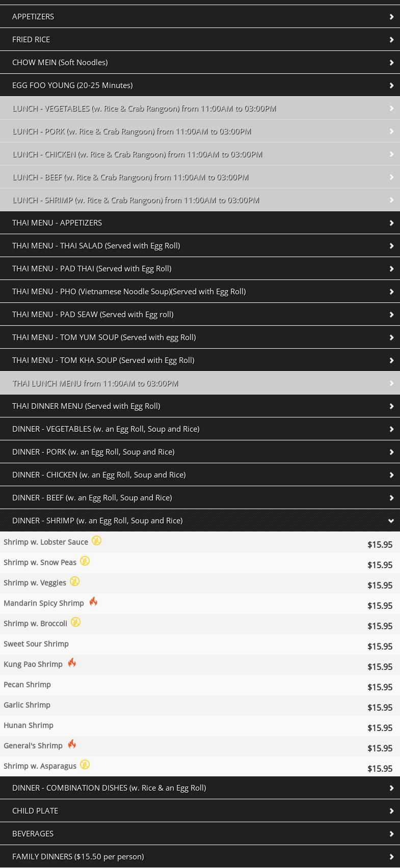The width and height of the screenshot is (400, 868).
Task: Click gluten-free icon next to Shrimp w. Snow Peas
Action: point(85,561)
